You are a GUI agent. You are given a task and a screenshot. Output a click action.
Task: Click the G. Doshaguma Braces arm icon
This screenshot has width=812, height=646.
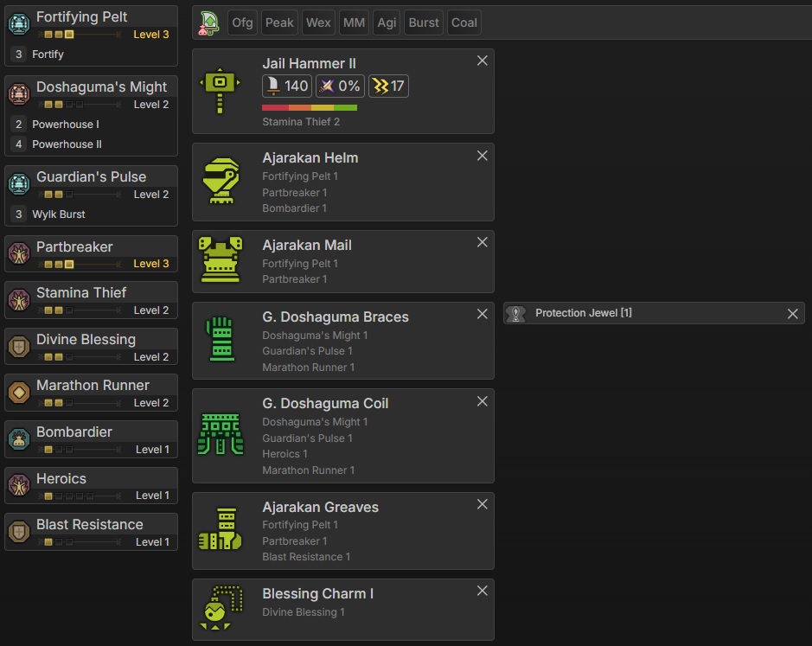click(x=220, y=340)
